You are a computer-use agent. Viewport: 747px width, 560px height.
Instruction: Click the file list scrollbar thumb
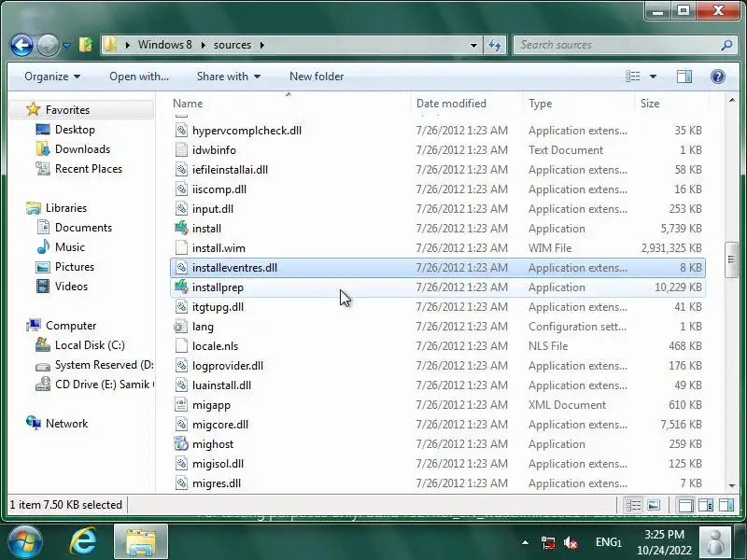coord(731,259)
